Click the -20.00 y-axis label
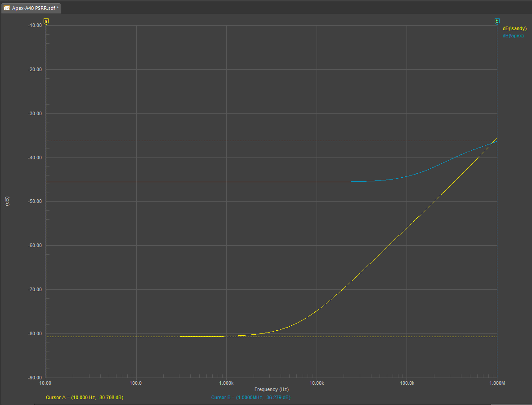 point(35,70)
